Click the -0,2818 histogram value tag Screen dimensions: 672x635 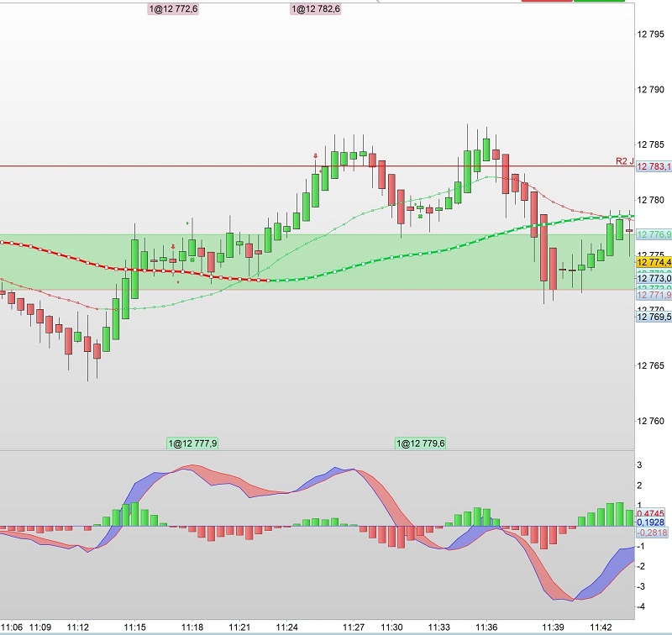click(x=652, y=533)
